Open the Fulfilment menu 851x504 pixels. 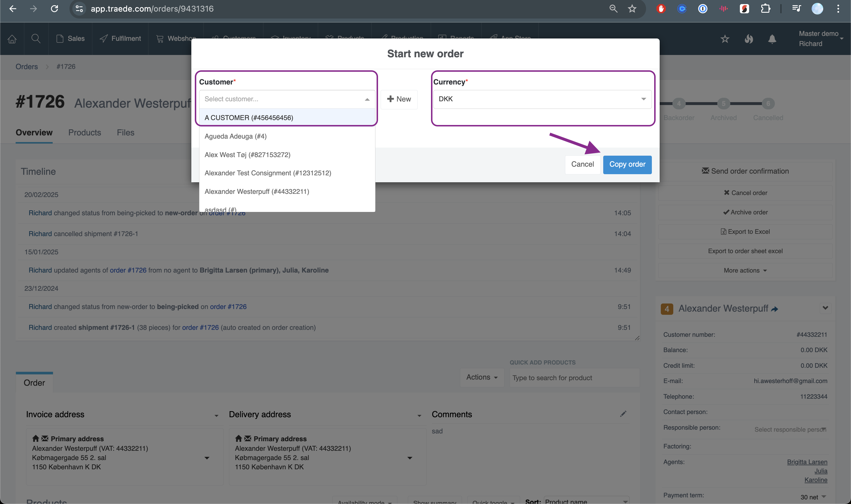click(x=120, y=39)
